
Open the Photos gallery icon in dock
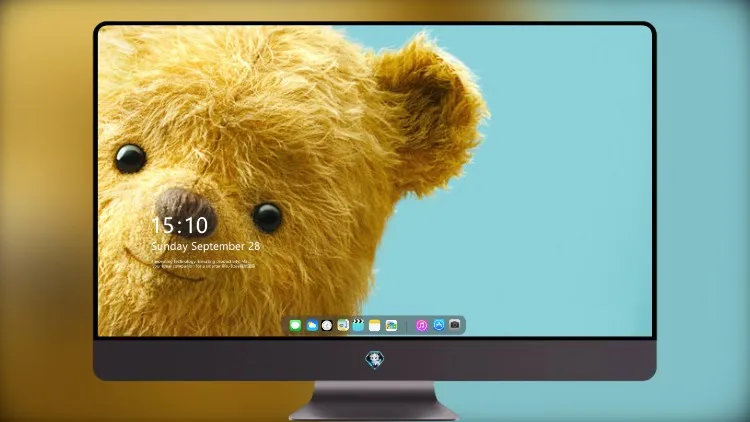tap(391, 326)
